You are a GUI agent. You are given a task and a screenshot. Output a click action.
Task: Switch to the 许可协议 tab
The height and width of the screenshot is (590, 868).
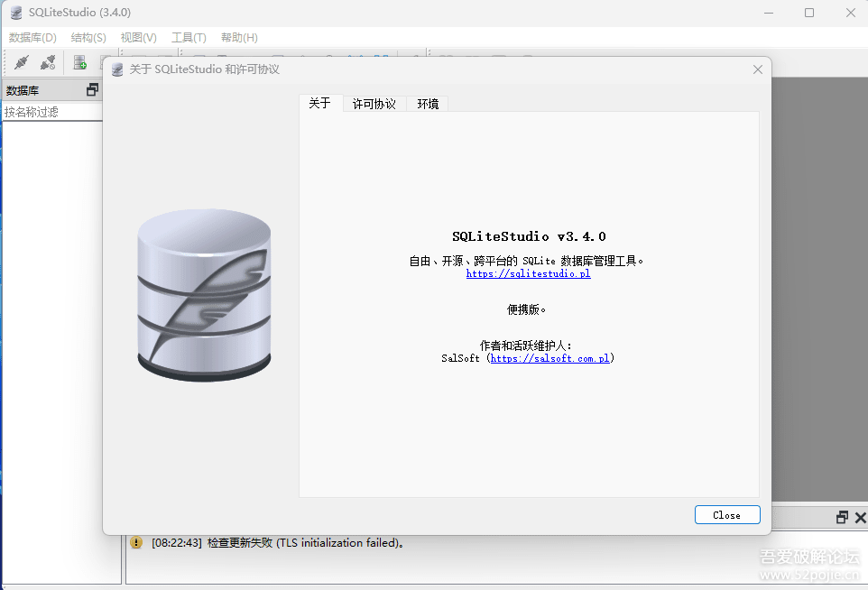point(374,104)
